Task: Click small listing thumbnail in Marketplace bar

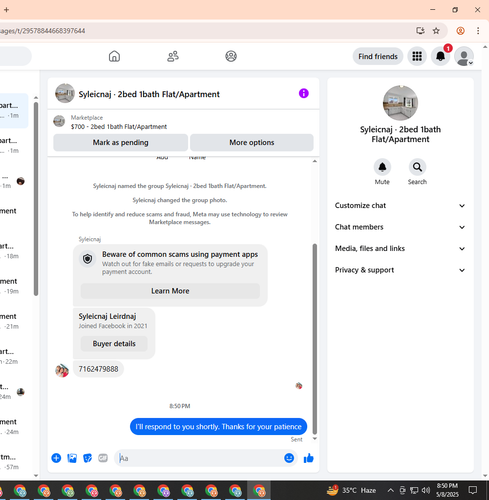Action: [x=59, y=121]
